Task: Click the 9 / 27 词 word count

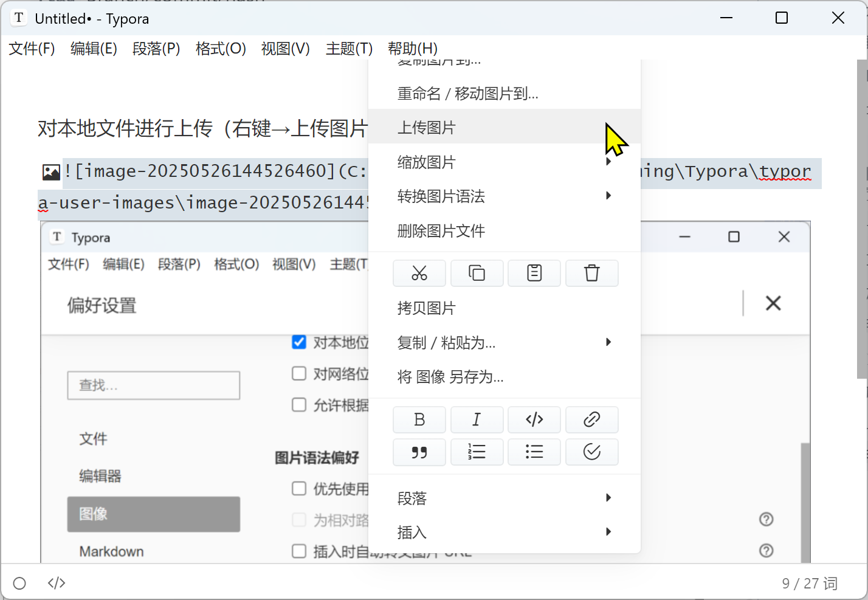Action: 809,584
